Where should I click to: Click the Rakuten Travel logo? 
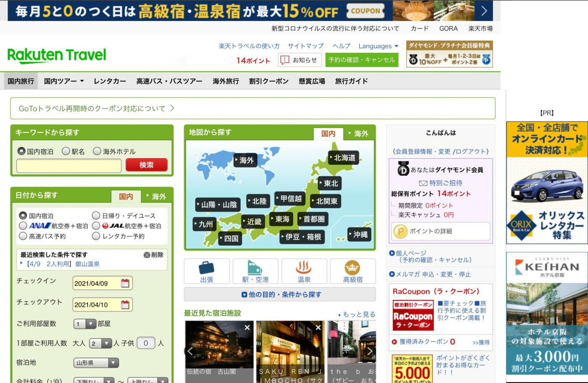[x=57, y=55]
